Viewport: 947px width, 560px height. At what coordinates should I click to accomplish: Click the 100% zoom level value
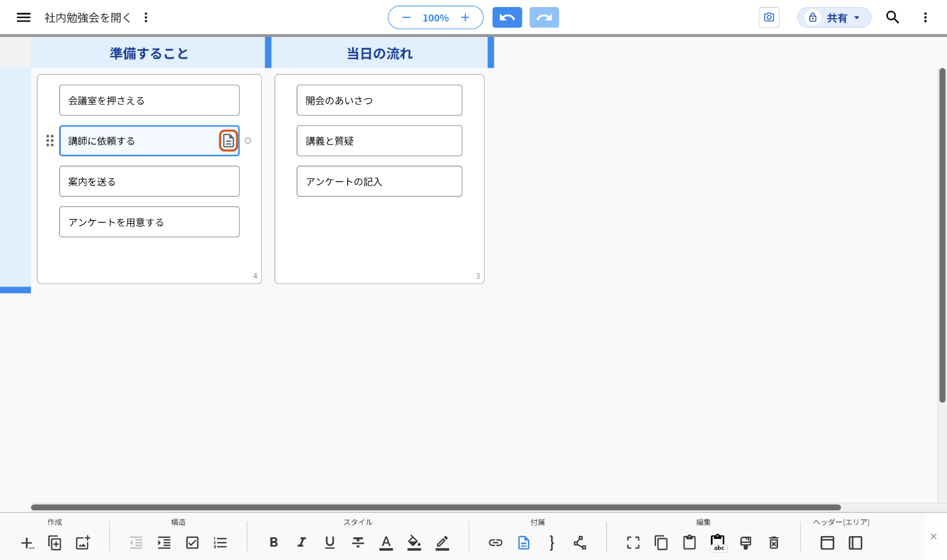click(x=436, y=18)
